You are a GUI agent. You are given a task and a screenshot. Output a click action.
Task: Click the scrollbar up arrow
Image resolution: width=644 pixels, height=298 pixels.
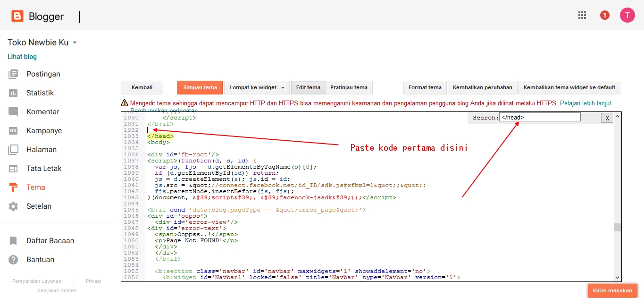617,116
